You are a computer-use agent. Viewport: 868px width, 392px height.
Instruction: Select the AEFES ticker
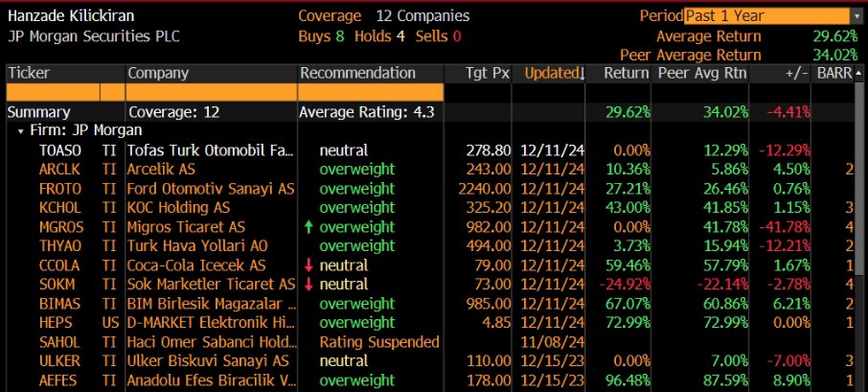[x=57, y=380]
